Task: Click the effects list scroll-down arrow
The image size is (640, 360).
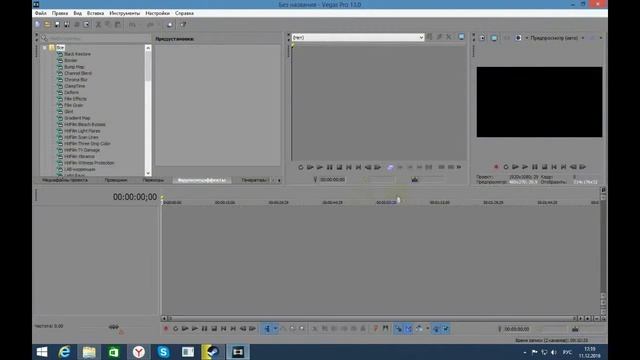Action: [x=148, y=173]
